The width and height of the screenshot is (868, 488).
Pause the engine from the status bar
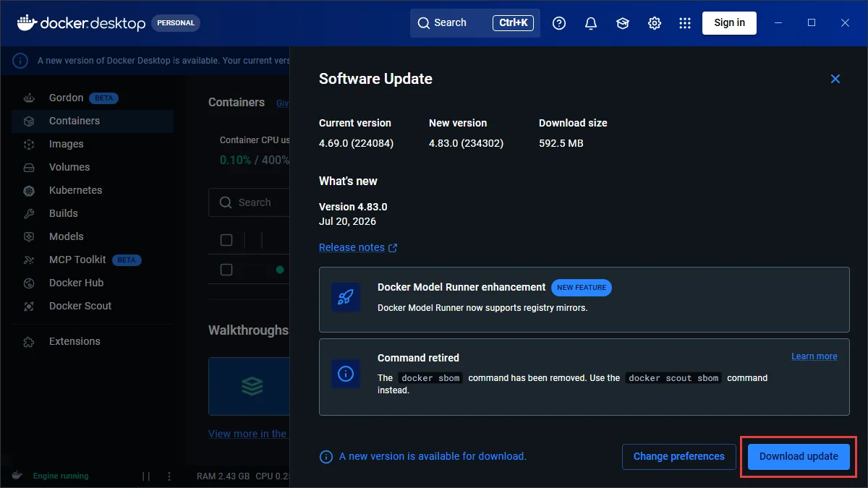(146, 476)
